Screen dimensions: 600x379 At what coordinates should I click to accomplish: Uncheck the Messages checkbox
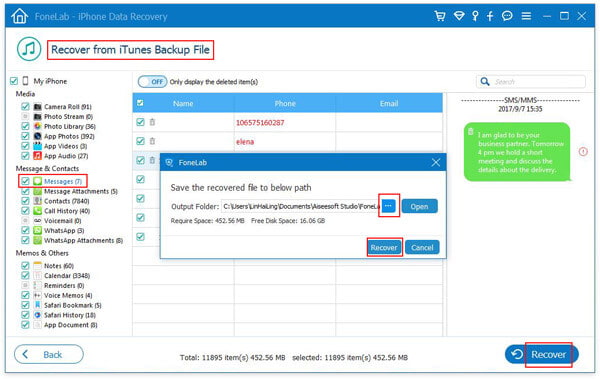pyautogui.click(x=25, y=181)
